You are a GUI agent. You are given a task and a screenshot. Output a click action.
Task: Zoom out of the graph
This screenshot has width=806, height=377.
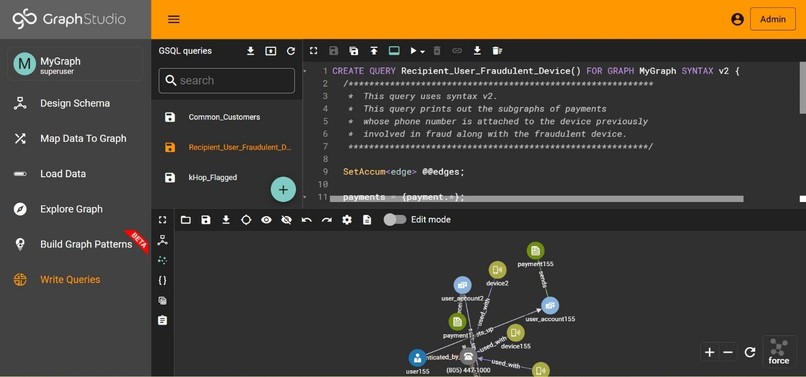pyautogui.click(x=728, y=352)
